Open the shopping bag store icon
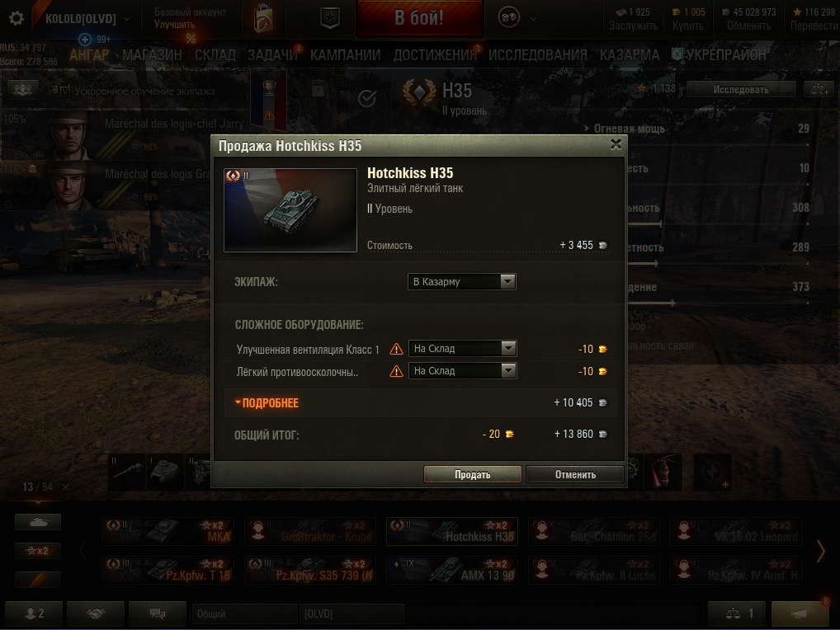This screenshot has width=840, height=630. (263, 18)
